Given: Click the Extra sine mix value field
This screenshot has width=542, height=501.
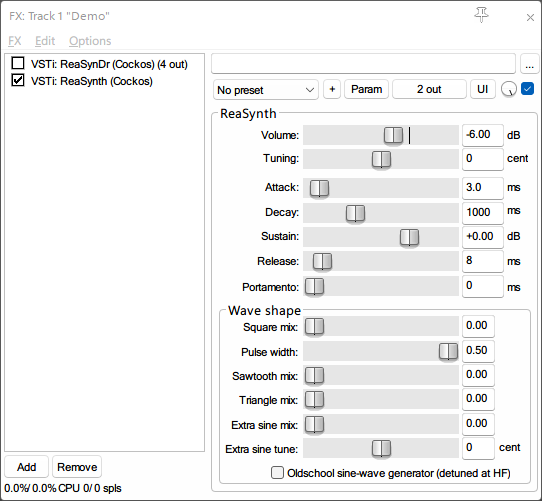Looking at the screenshot, I should [x=478, y=424].
